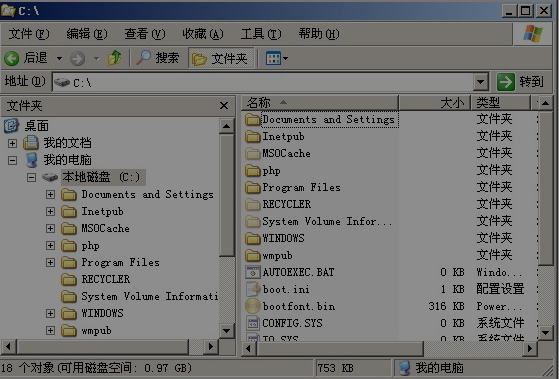
Task: Open the 帮助 (H) menu
Action: click(319, 34)
